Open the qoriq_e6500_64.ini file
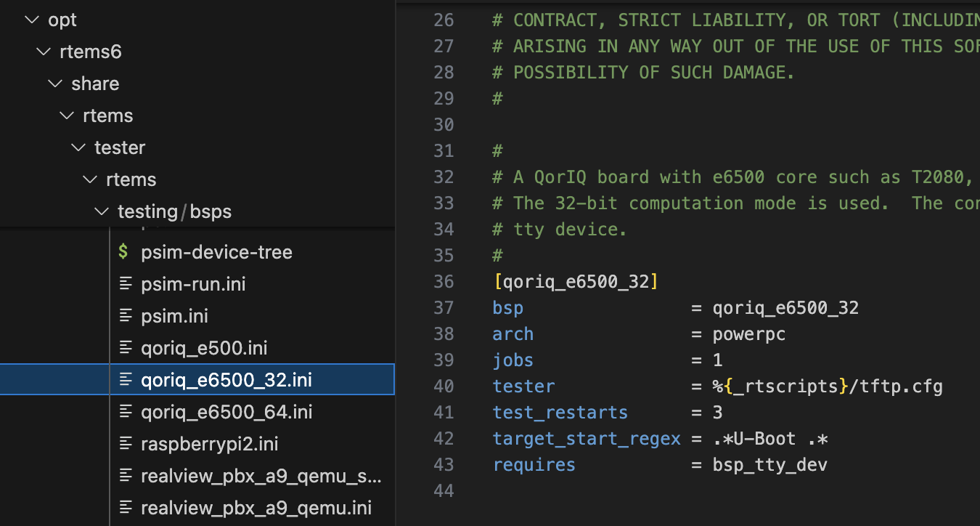980x526 pixels. 226,412
